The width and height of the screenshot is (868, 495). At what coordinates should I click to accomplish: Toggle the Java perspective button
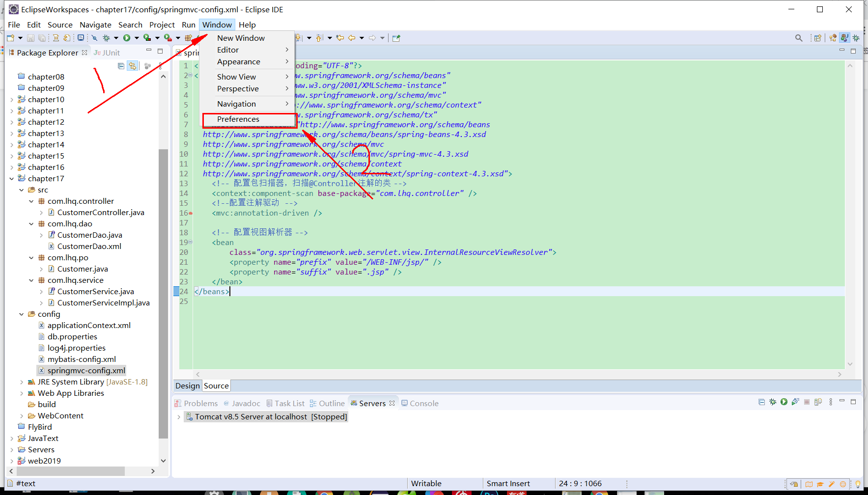click(x=844, y=38)
